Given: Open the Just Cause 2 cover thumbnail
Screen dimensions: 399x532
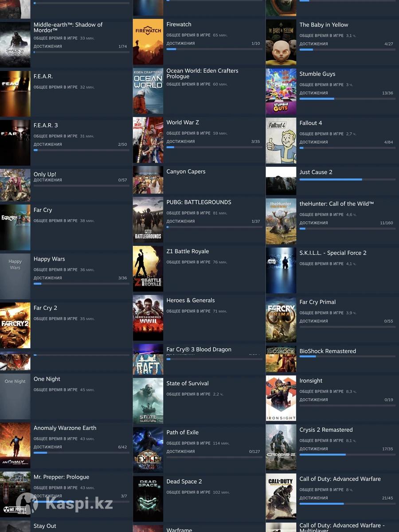Looking at the screenshot, I should click(x=281, y=181).
